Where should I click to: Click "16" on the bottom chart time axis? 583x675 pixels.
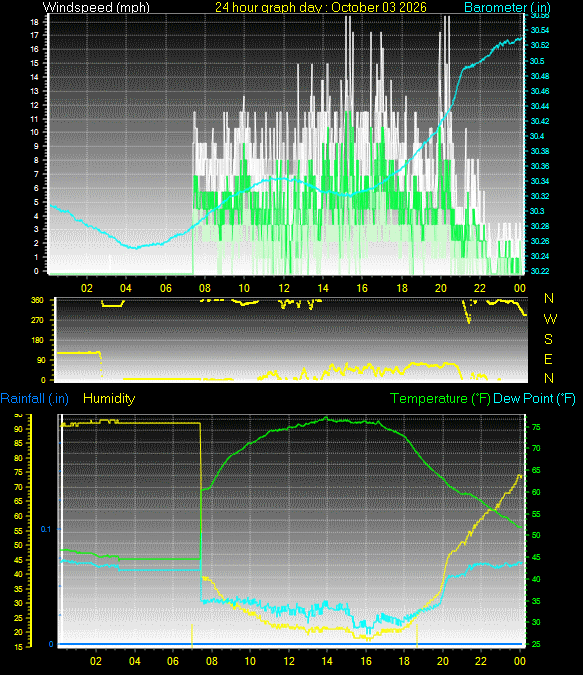pyautogui.click(x=366, y=661)
